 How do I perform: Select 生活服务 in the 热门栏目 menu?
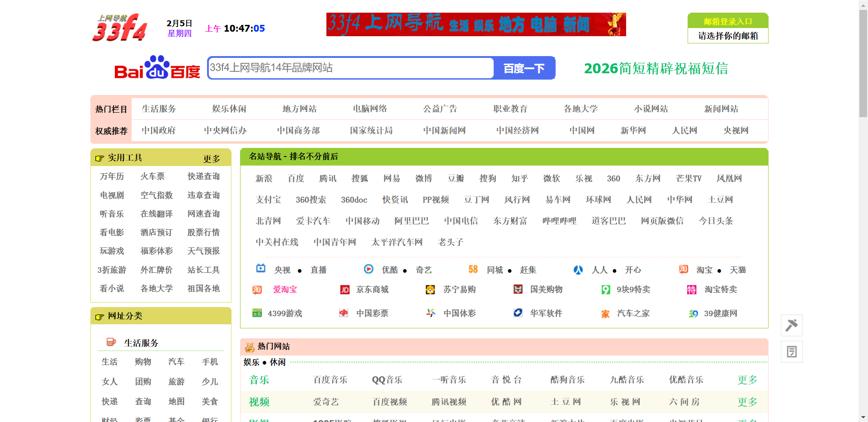(159, 109)
